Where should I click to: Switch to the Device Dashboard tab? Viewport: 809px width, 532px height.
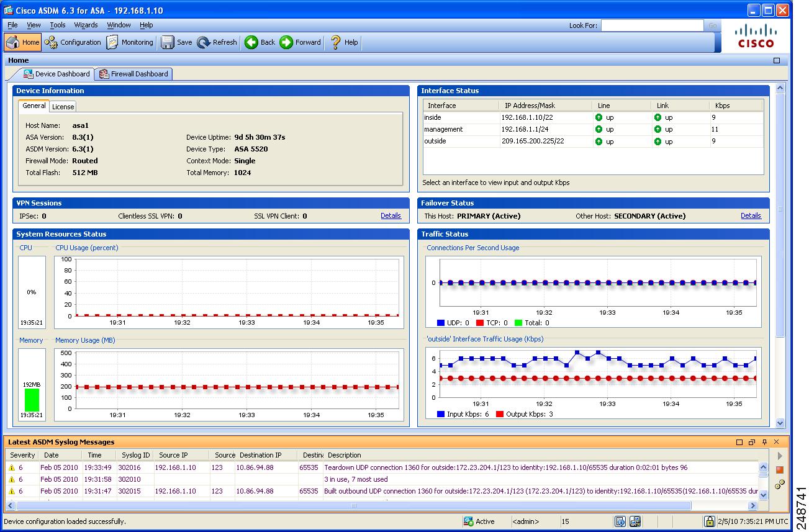click(x=56, y=74)
